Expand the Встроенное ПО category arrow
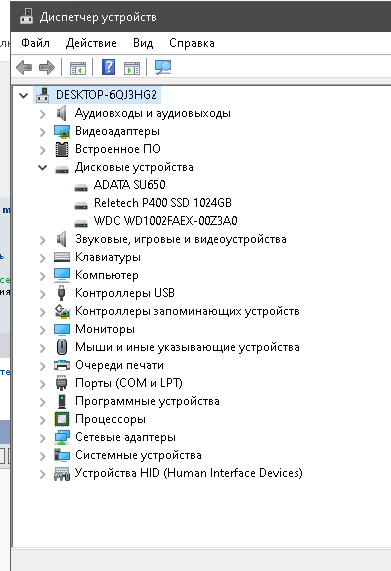This screenshot has height=571, width=391. point(43,150)
